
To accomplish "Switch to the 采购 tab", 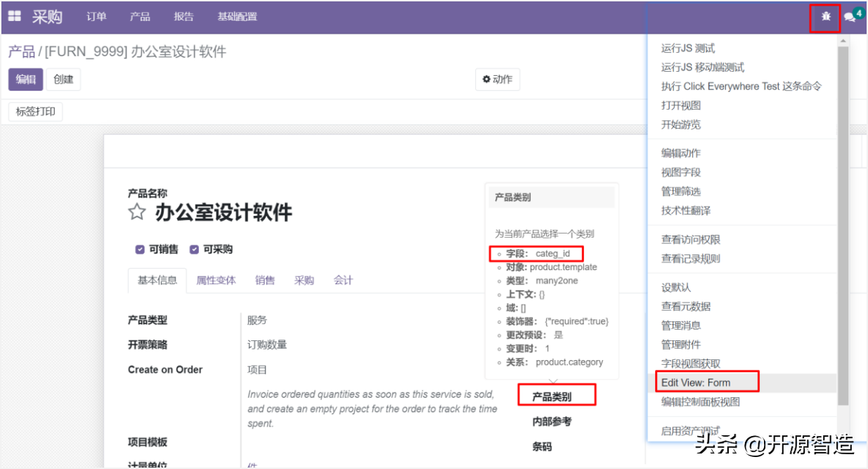I will [304, 281].
